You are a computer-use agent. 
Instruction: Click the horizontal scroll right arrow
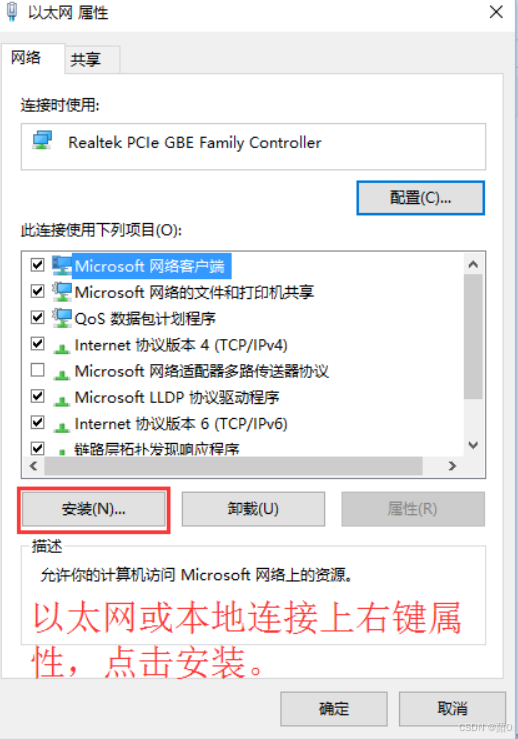tap(452, 466)
